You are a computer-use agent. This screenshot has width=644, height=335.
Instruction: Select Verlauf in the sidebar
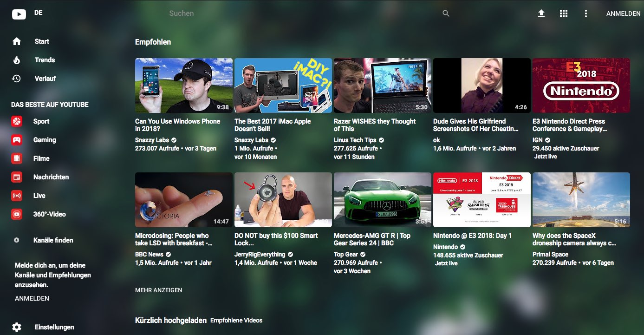point(45,79)
